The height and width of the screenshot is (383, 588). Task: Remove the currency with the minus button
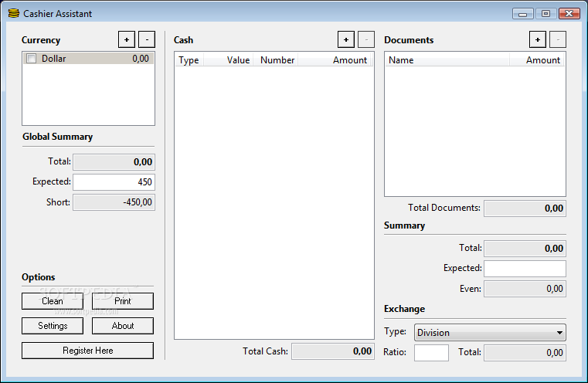(x=147, y=39)
